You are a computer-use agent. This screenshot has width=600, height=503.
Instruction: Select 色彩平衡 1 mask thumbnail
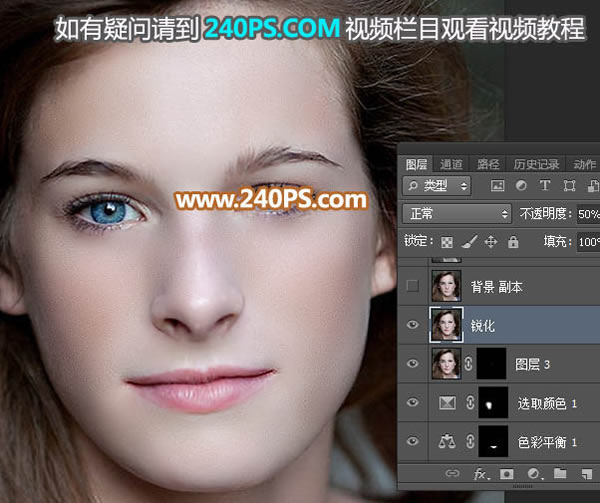click(493, 441)
